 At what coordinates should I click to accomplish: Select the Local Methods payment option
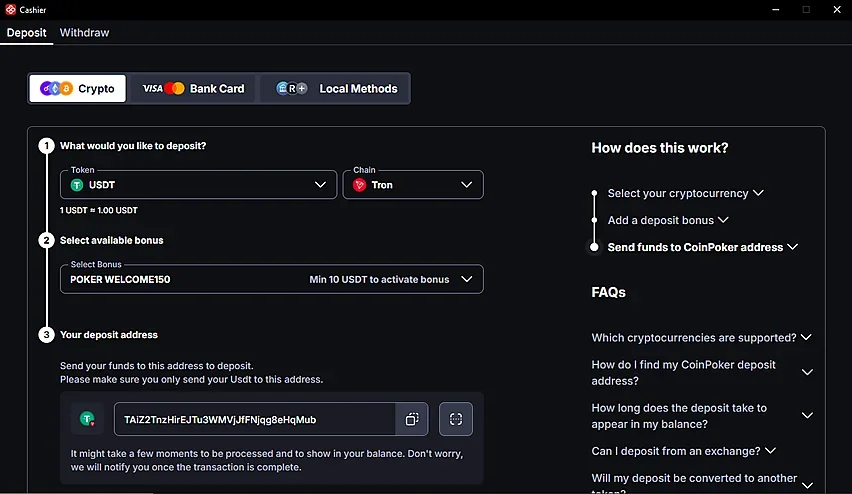(x=336, y=88)
